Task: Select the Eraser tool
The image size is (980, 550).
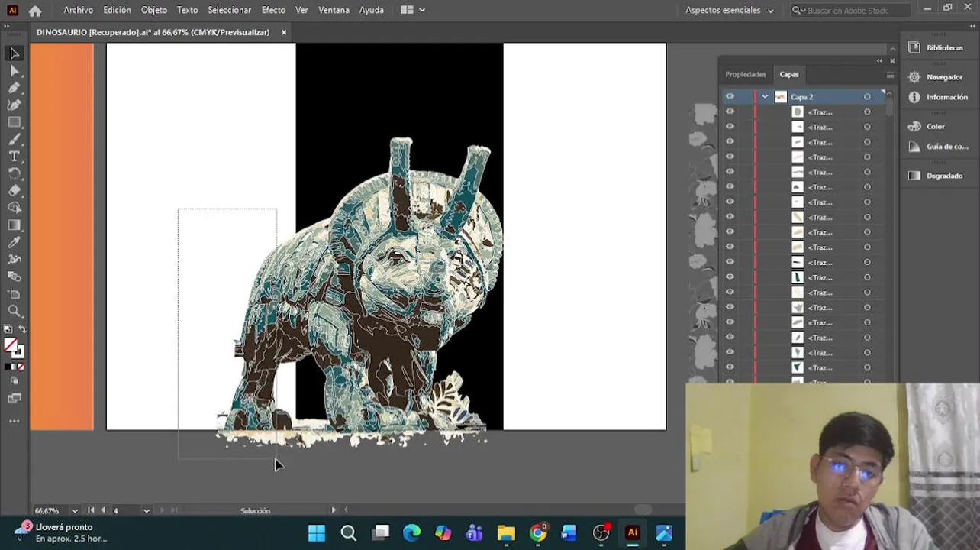Action: pyautogui.click(x=14, y=191)
